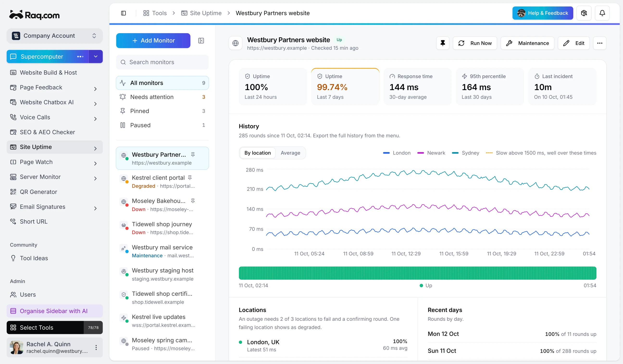Switch chart to By location view
Viewport: 623px width, 364px height.
coord(257,153)
